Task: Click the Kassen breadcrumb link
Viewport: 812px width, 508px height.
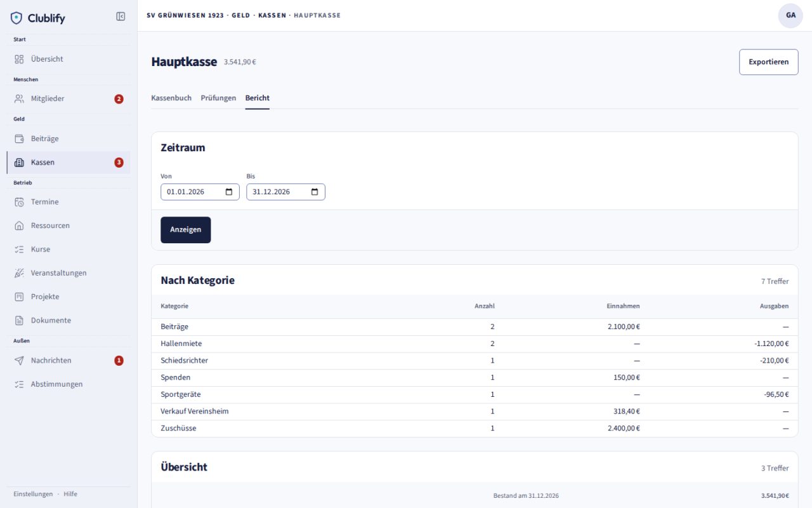Action: click(x=272, y=15)
